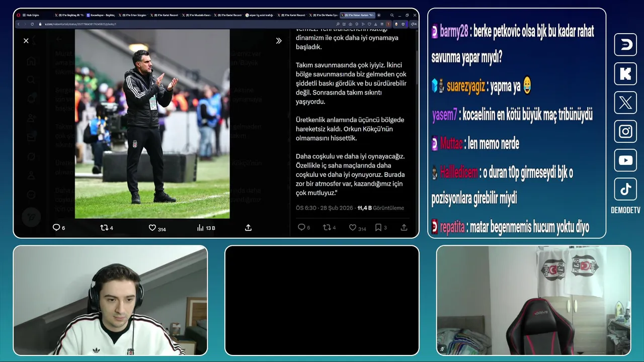Viewport: 644px width, 362px height.
Task: Like the tweet using heart below photo
Action: click(152, 228)
